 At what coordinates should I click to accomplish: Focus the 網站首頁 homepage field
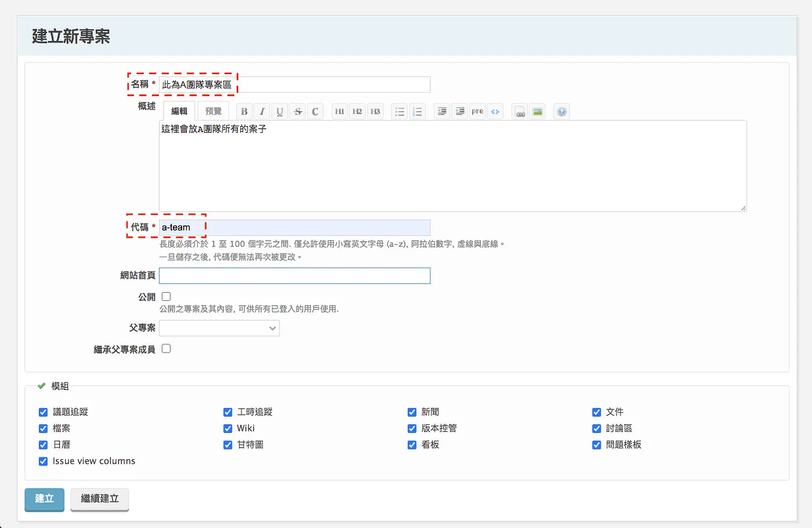click(295, 275)
